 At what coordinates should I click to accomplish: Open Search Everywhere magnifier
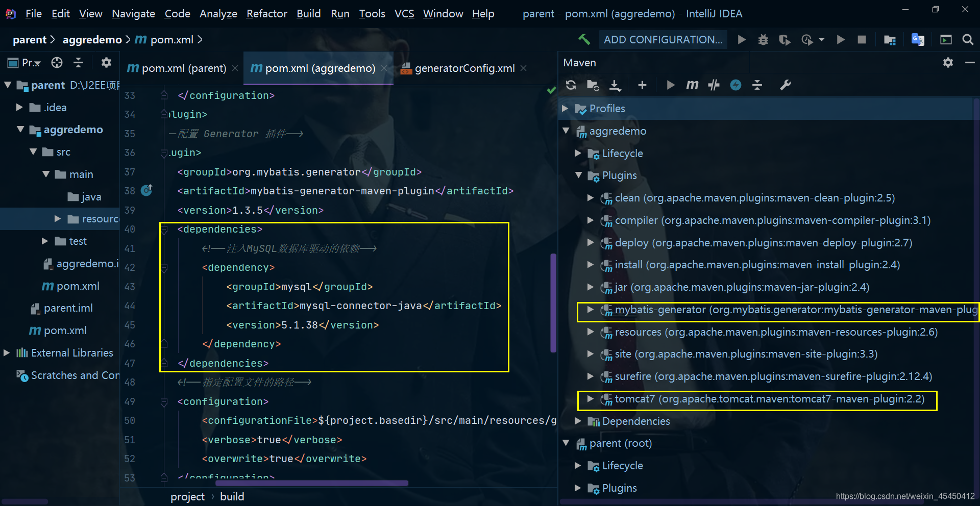click(967, 40)
